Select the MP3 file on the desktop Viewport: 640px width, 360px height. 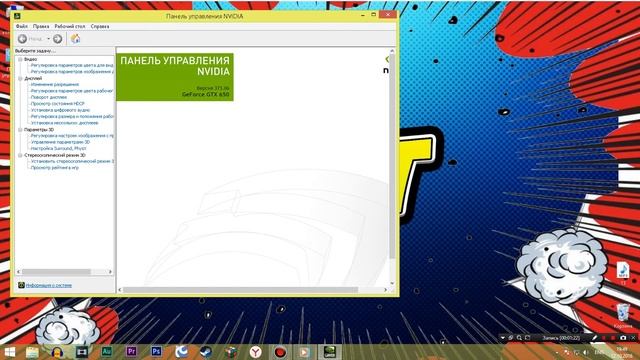point(622,273)
